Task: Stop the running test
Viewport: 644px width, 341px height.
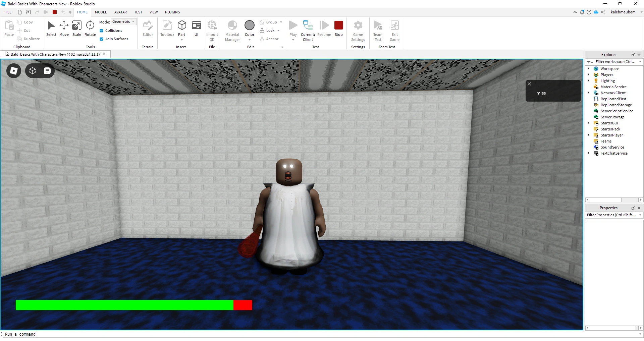Action: click(x=339, y=29)
